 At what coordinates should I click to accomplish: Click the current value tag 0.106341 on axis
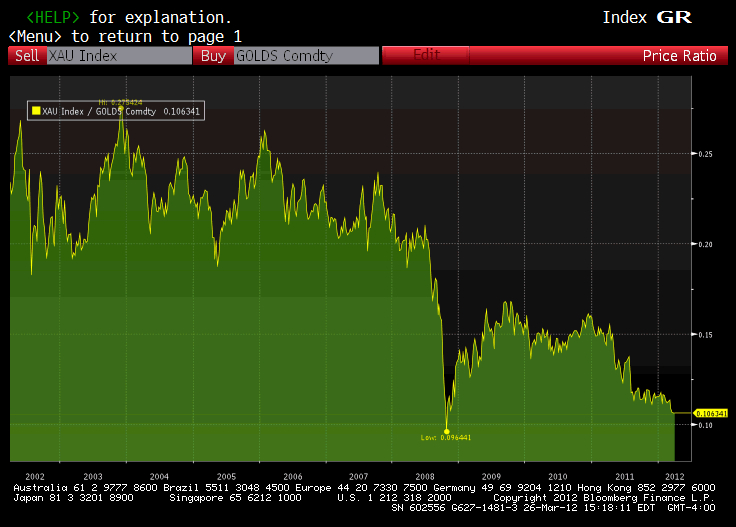(709, 413)
